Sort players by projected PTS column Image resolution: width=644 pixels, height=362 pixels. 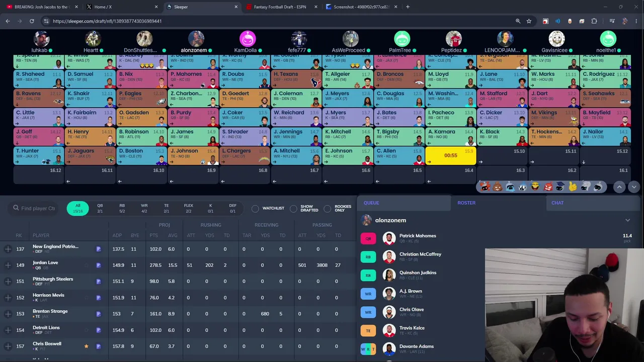coord(153,235)
